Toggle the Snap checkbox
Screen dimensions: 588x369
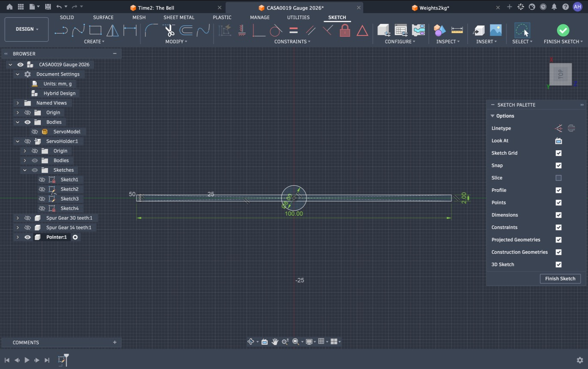tap(558, 165)
